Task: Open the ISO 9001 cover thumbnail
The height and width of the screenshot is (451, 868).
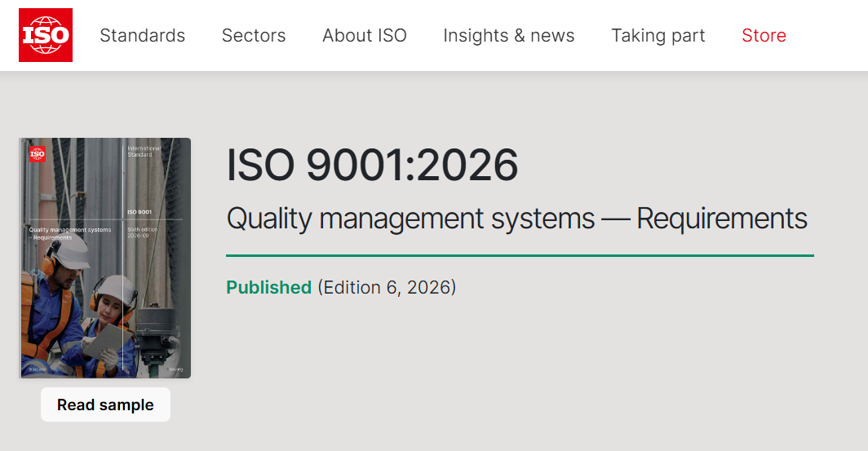Action: click(105, 258)
